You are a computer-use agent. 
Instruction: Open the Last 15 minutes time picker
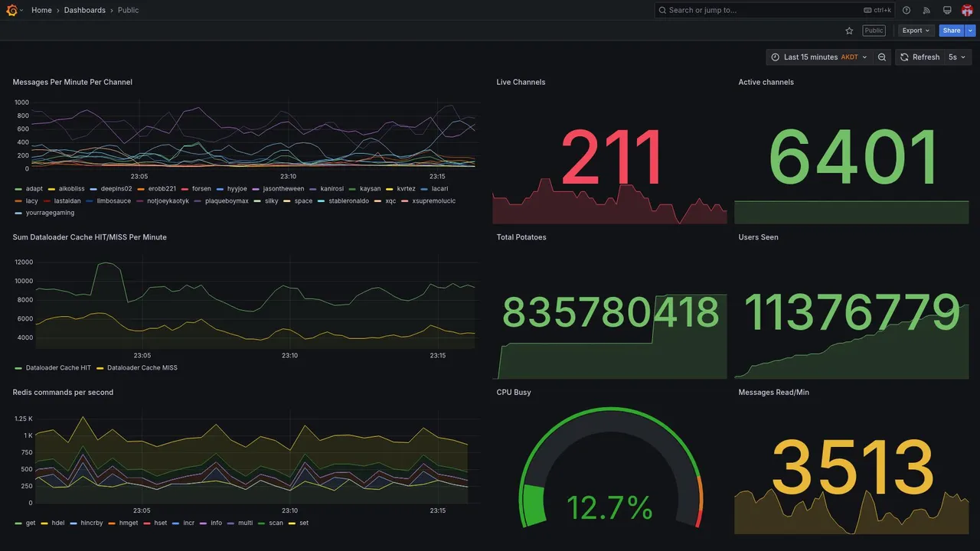click(819, 57)
